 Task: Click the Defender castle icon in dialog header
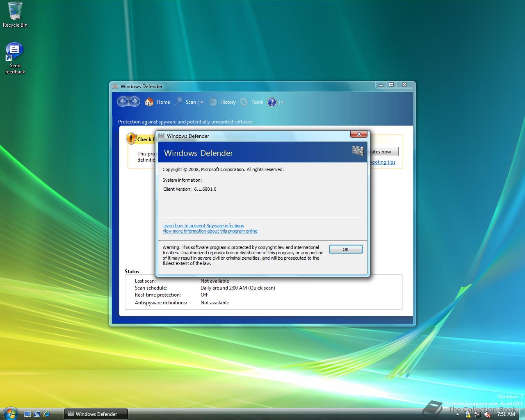tap(358, 151)
